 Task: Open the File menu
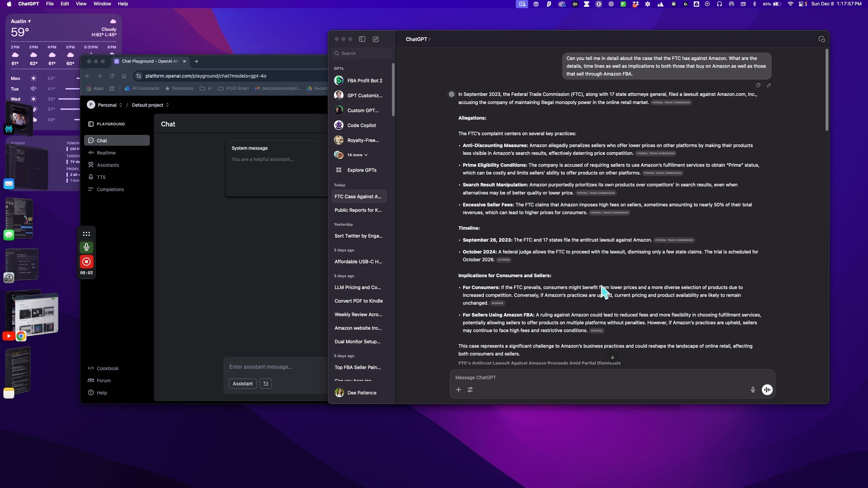pyautogui.click(x=50, y=4)
